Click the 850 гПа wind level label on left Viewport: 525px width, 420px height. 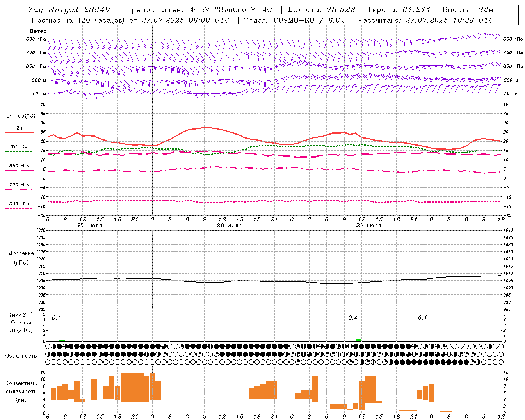tap(36, 66)
